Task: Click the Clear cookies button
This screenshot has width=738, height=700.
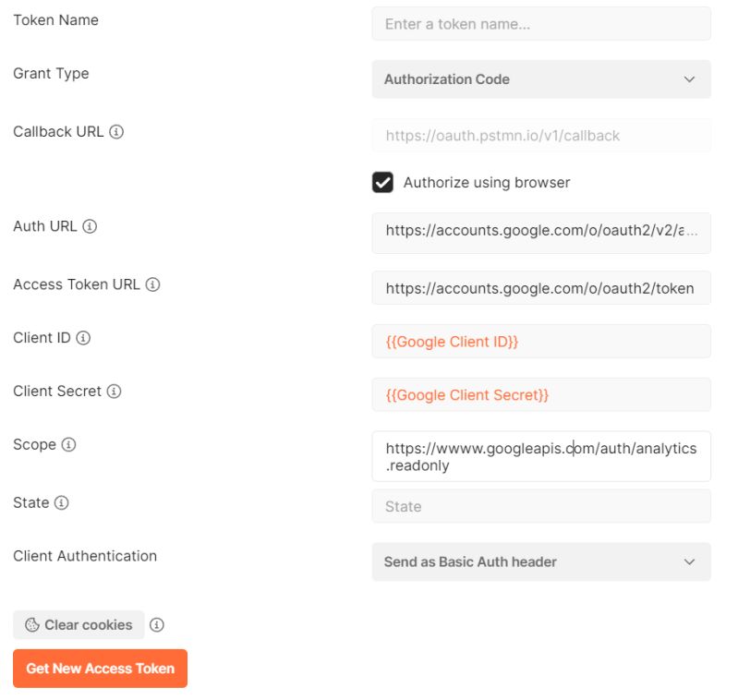Action: click(x=79, y=624)
